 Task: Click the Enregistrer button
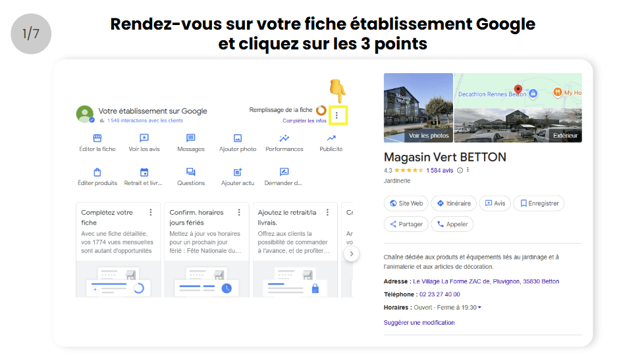coord(539,204)
